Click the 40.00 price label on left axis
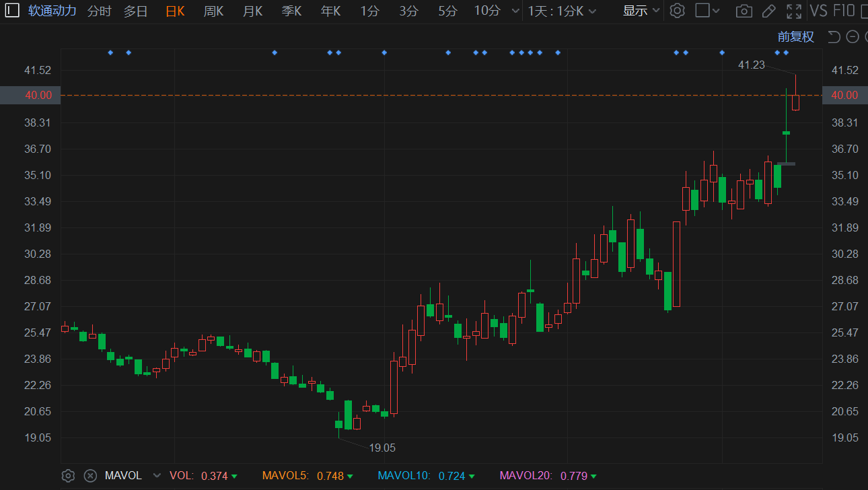The width and height of the screenshot is (868, 490). pos(38,96)
